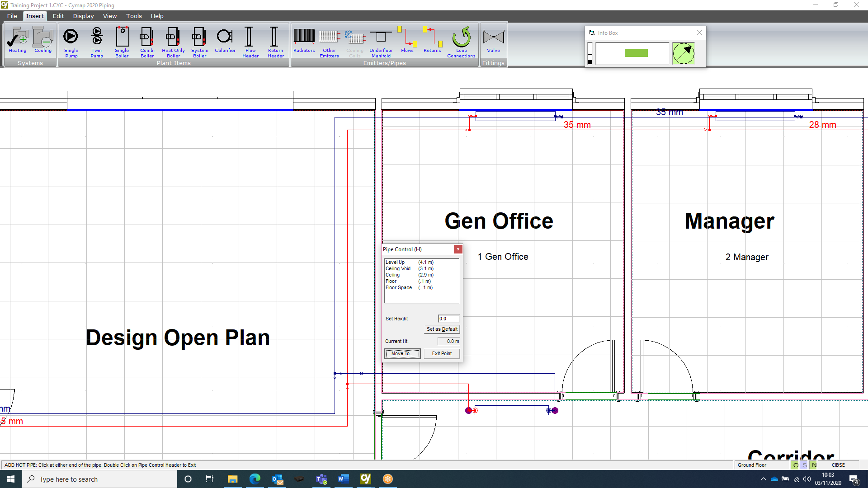Open Word from the taskbar
Image resolution: width=868 pixels, height=488 pixels.
(343, 479)
